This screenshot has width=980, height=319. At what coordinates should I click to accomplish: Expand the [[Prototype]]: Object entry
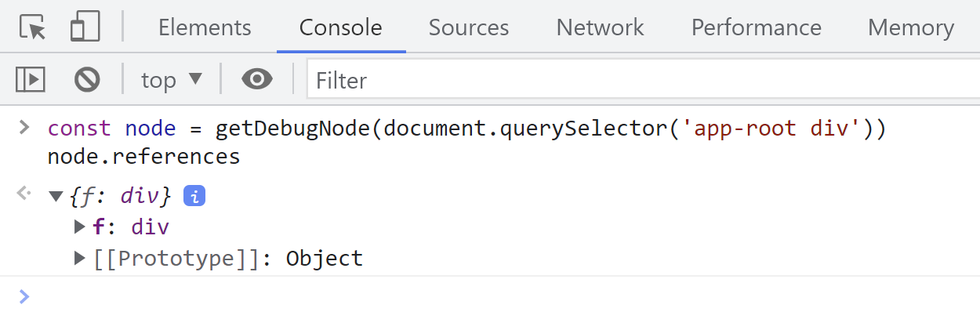pyautogui.click(x=79, y=258)
